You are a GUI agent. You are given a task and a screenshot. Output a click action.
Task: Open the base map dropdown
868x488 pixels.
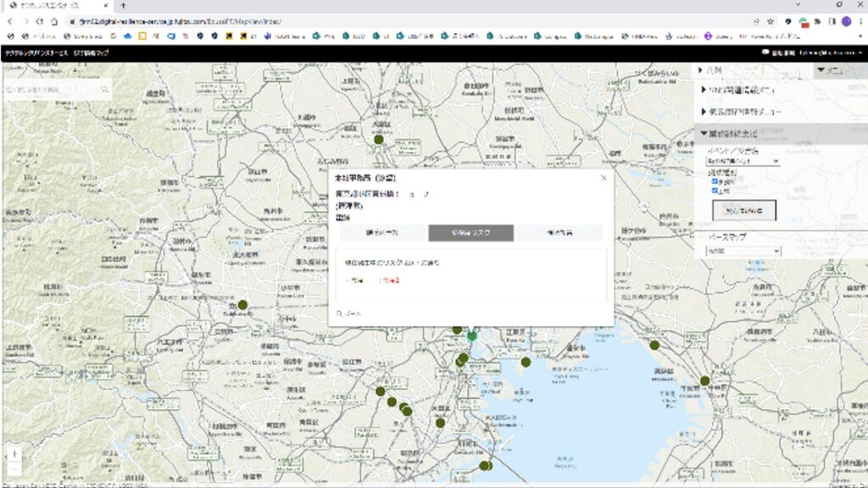pos(743,252)
